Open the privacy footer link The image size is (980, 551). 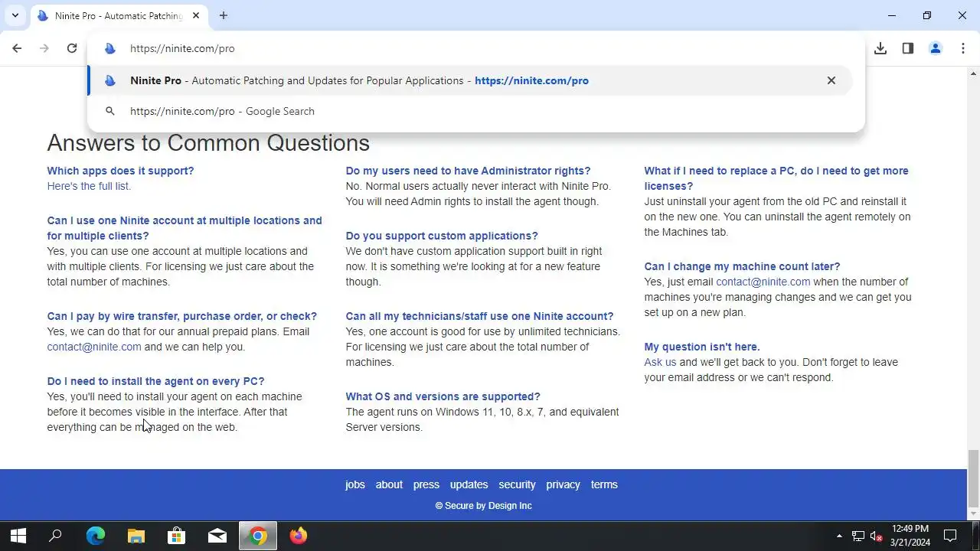tap(563, 484)
